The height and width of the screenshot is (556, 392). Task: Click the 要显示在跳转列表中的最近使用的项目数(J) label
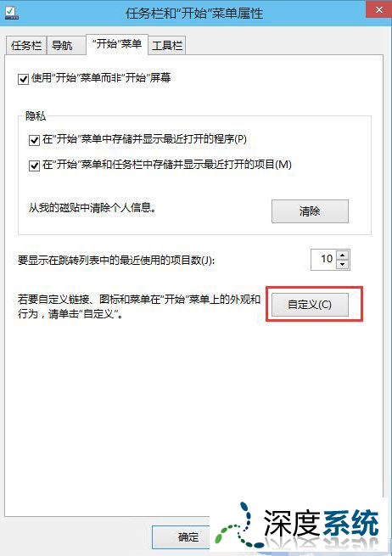coord(116,261)
